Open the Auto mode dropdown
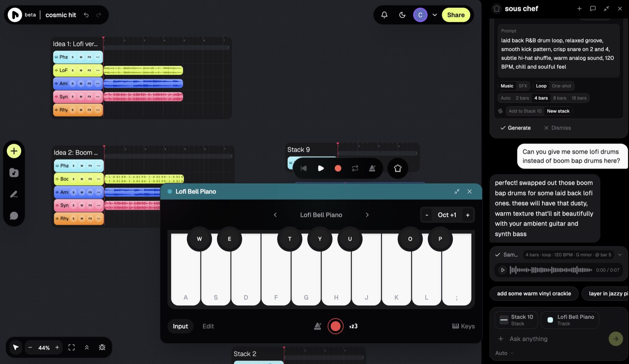The image size is (629, 364). [x=504, y=353]
